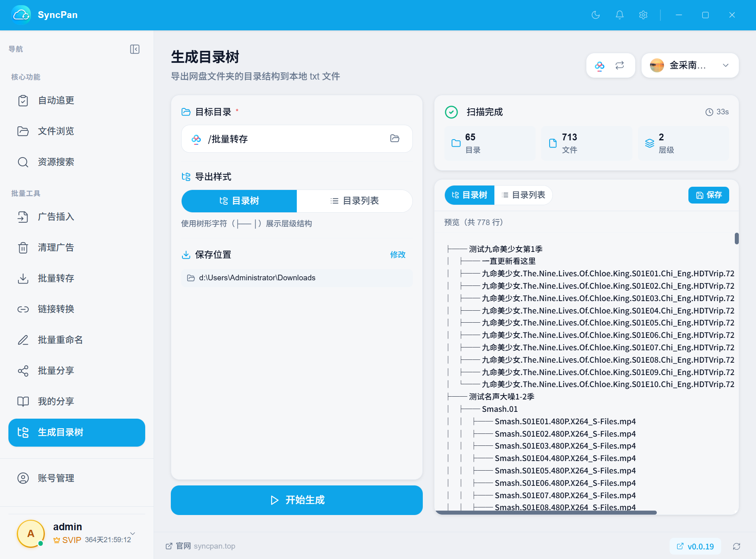Click the preview vertical scrollbar thumb
Image resolution: width=756 pixels, height=559 pixels.
(736, 239)
